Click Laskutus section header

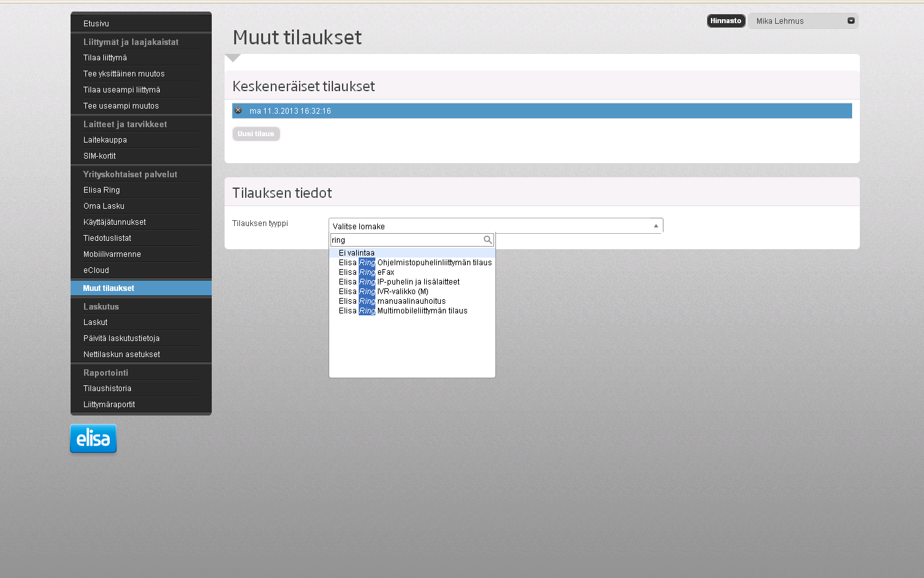click(x=101, y=306)
